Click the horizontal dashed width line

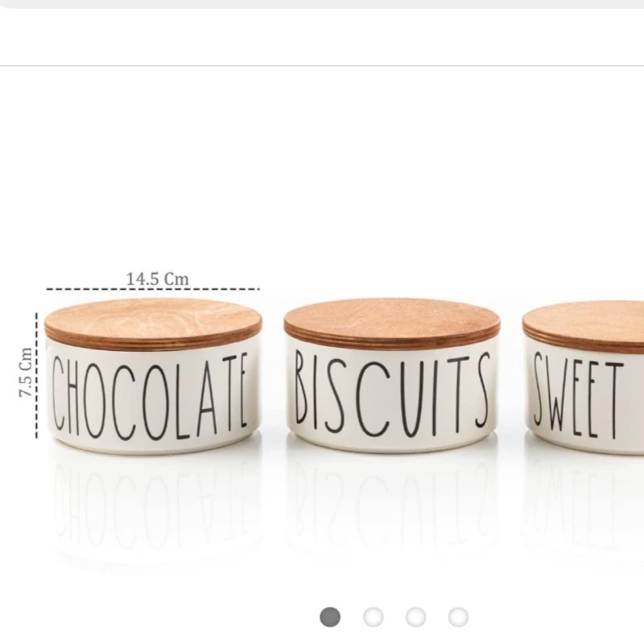pos(153,289)
